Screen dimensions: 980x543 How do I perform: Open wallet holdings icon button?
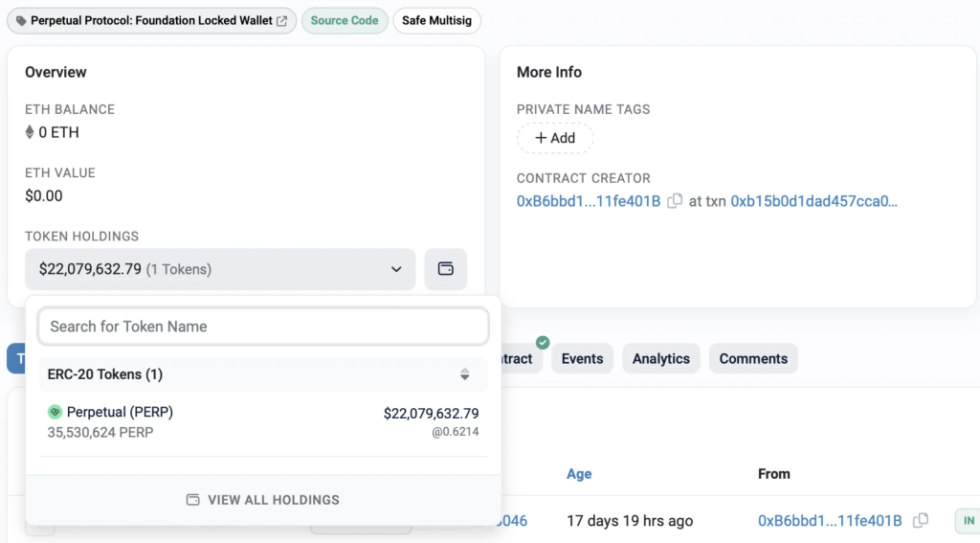coord(446,269)
